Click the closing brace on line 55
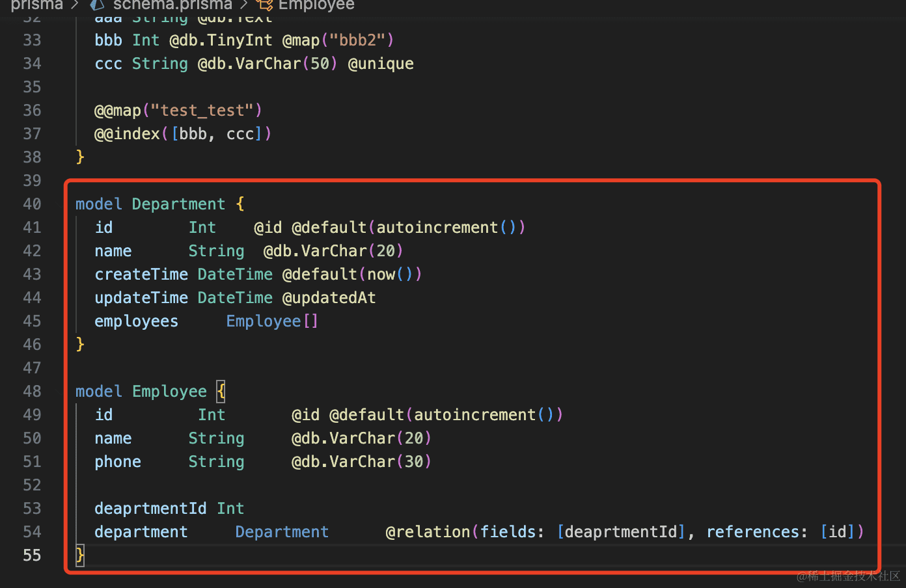 click(x=80, y=555)
